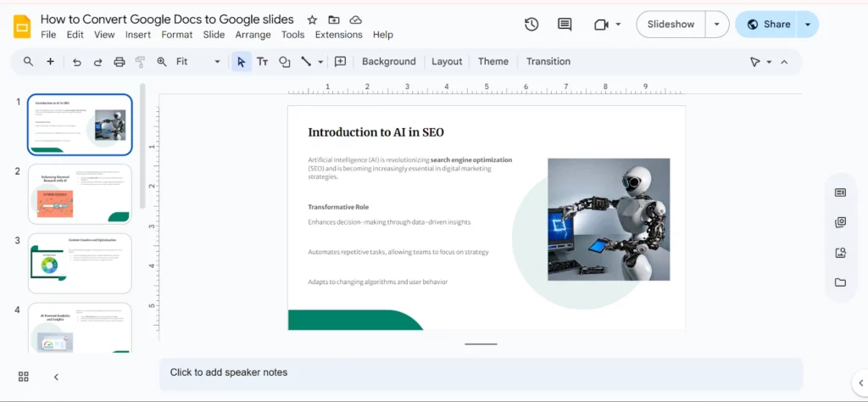This screenshot has height=402, width=868.
Task: Click the Background button
Action: click(x=388, y=62)
